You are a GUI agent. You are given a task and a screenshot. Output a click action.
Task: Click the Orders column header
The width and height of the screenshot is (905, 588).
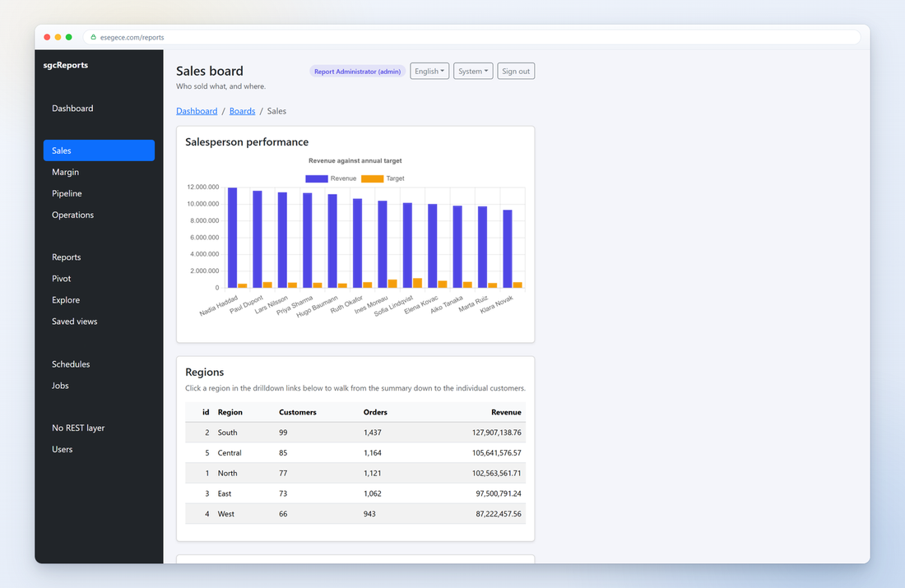point(375,412)
